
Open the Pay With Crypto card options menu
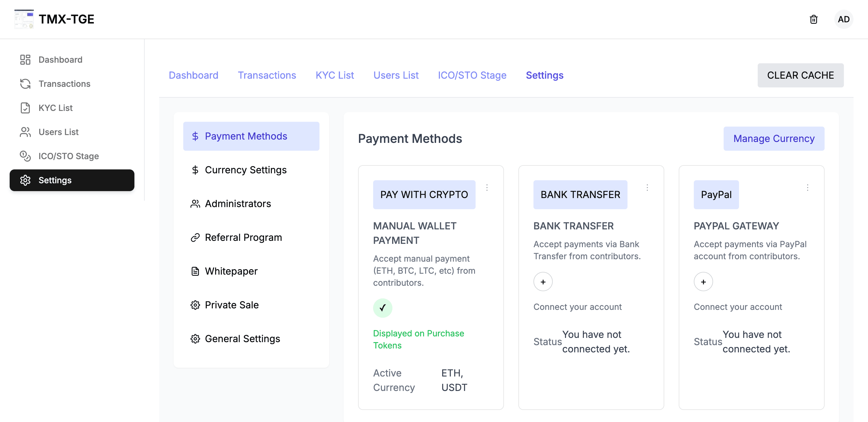click(x=487, y=187)
